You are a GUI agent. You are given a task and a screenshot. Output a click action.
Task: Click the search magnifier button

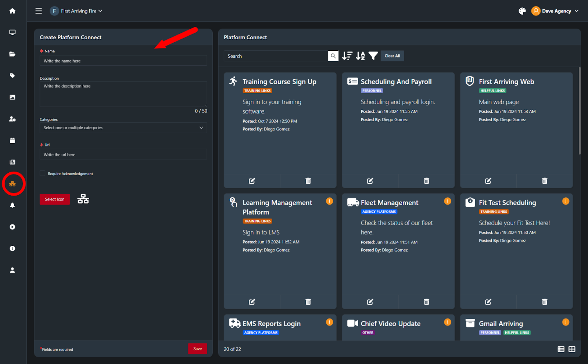point(333,56)
